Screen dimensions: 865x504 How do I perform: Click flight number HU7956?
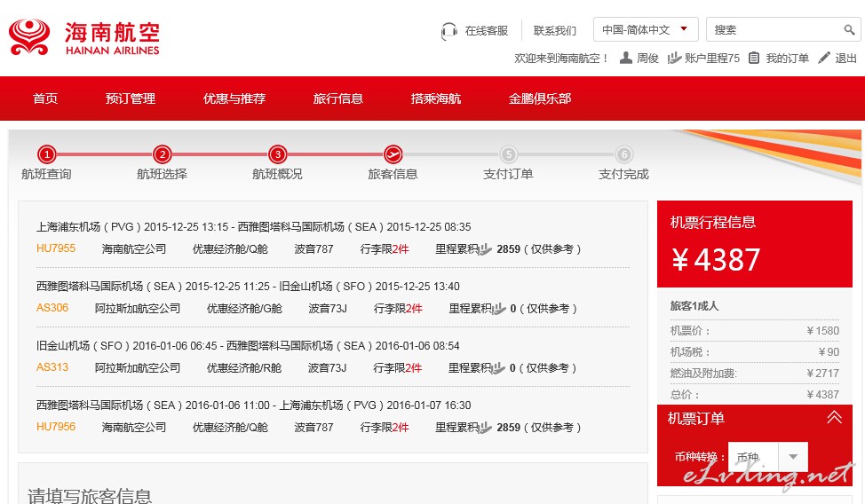coord(56,427)
